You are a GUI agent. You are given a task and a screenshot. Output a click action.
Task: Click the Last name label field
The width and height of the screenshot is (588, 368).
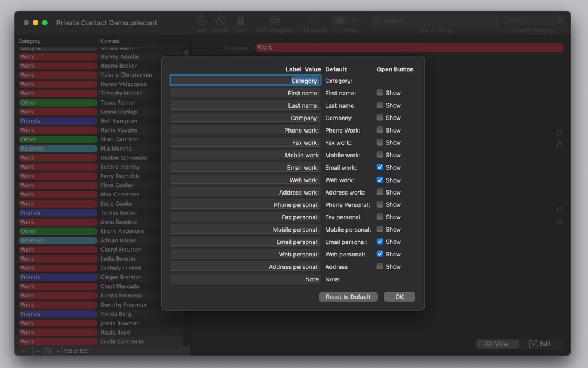(245, 105)
